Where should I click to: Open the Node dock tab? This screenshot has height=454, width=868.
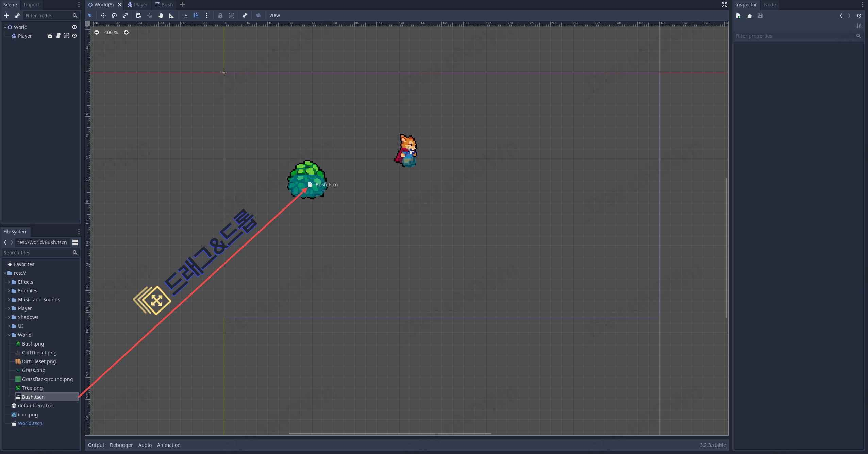point(770,5)
